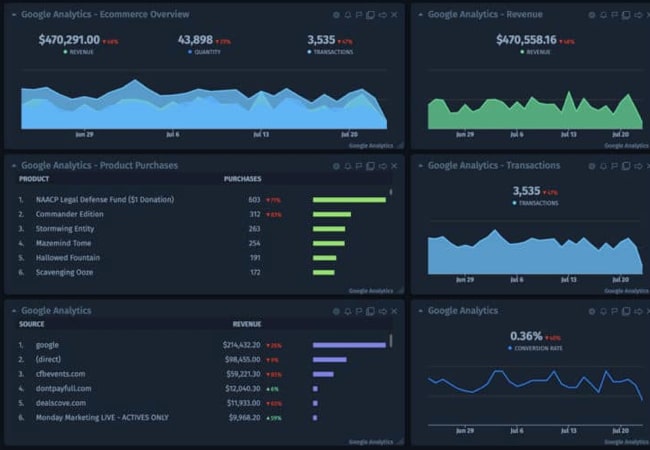Click bell alert icon on Revenue widget
This screenshot has height=450, width=650.
[x=603, y=15]
